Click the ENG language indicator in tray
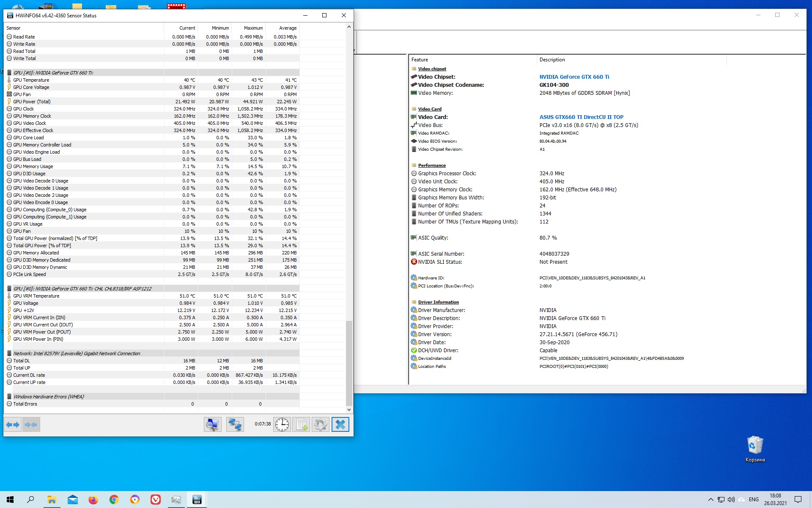 click(754, 500)
